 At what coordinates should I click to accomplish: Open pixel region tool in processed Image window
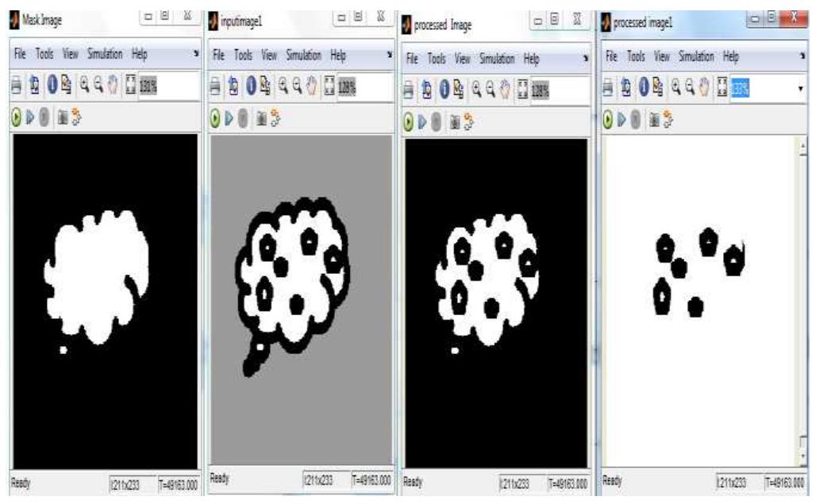(456, 86)
